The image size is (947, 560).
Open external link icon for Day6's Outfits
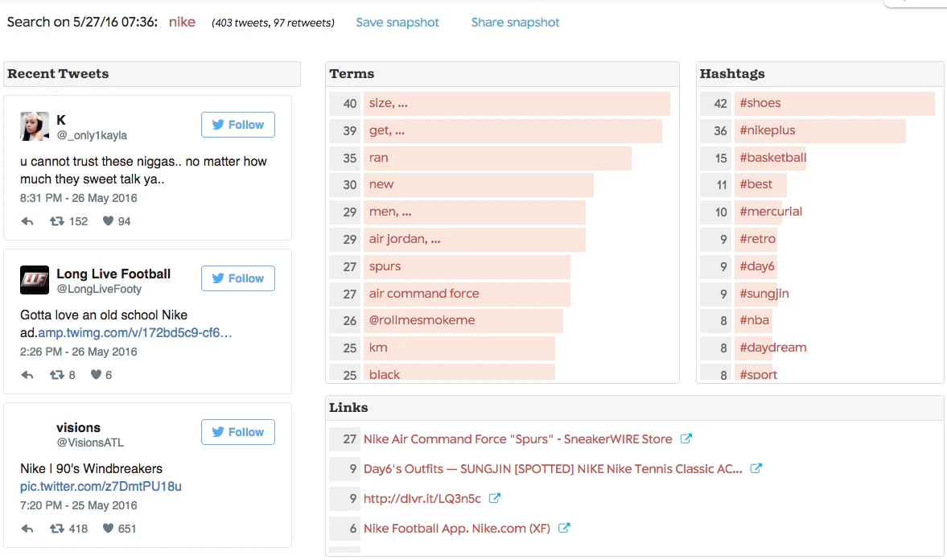click(756, 468)
